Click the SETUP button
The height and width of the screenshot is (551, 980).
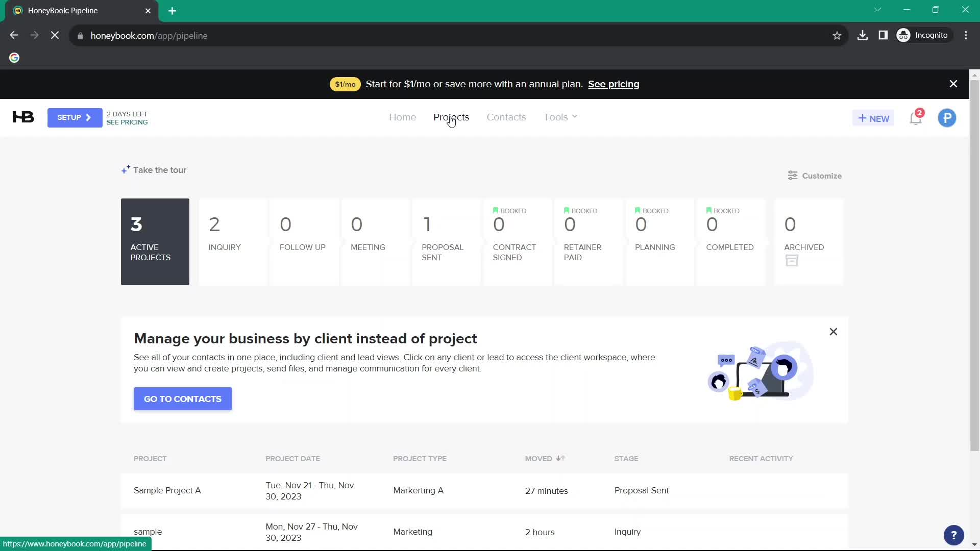click(x=75, y=118)
